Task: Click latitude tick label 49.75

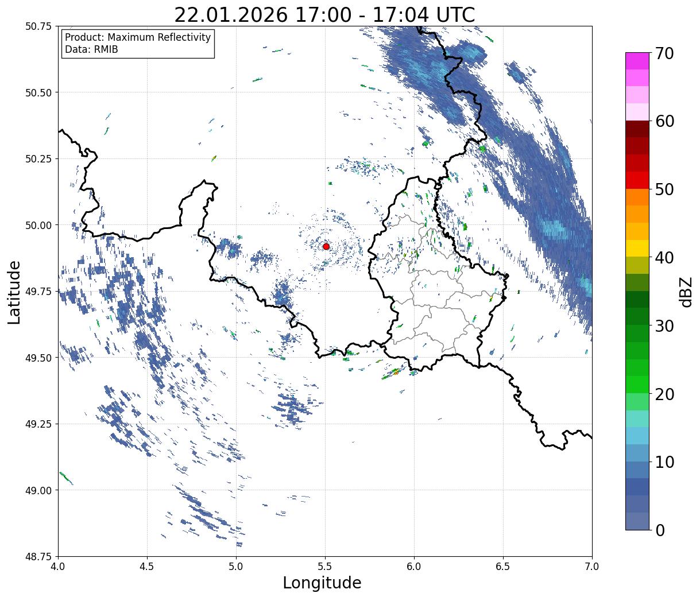Action: [38, 292]
